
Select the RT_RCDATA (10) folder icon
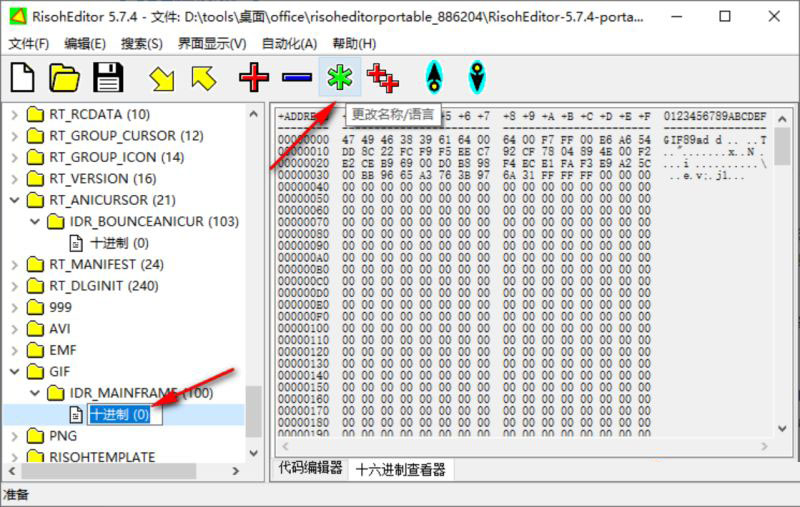[35, 114]
